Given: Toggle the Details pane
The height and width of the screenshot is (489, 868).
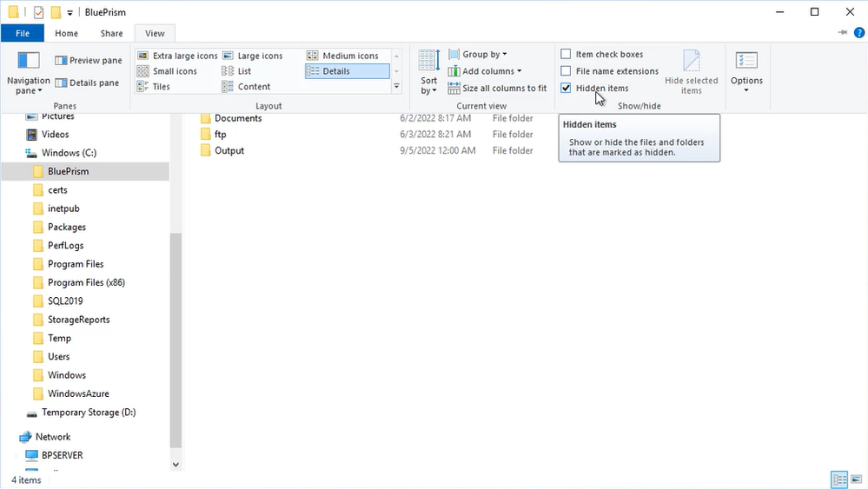Looking at the screenshot, I should coord(87,83).
